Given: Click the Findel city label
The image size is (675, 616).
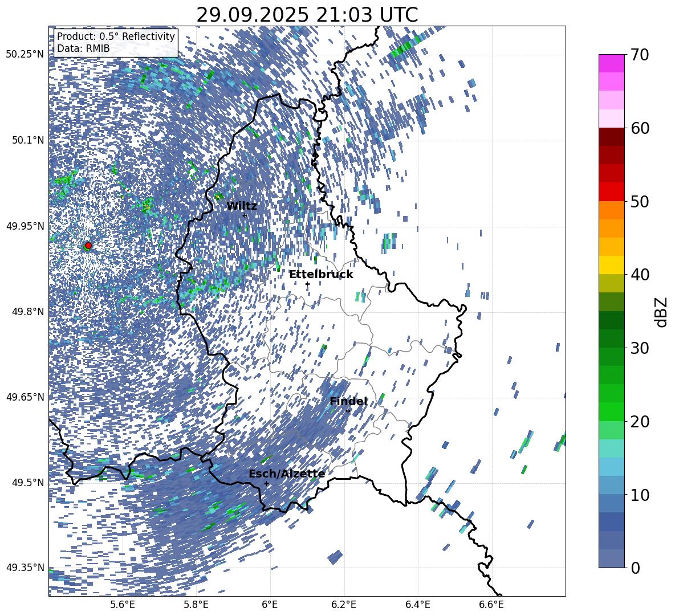Looking at the screenshot, I should point(348,401).
